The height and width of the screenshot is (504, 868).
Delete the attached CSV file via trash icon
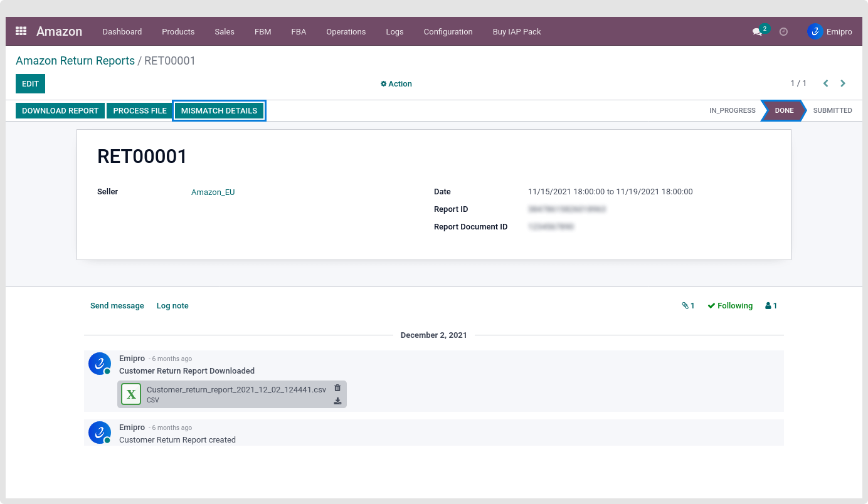(x=337, y=388)
